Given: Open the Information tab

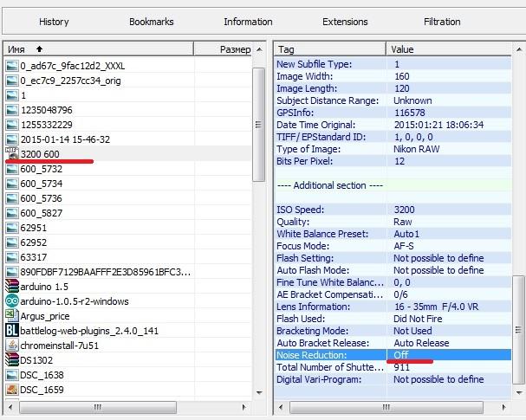Looking at the screenshot, I should click(248, 22).
